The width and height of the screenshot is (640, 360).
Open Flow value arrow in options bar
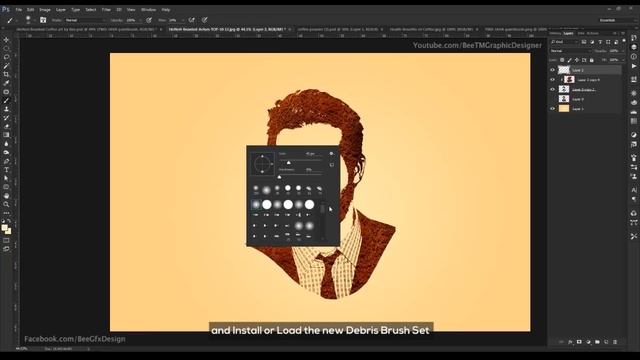click(x=182, y=20)
